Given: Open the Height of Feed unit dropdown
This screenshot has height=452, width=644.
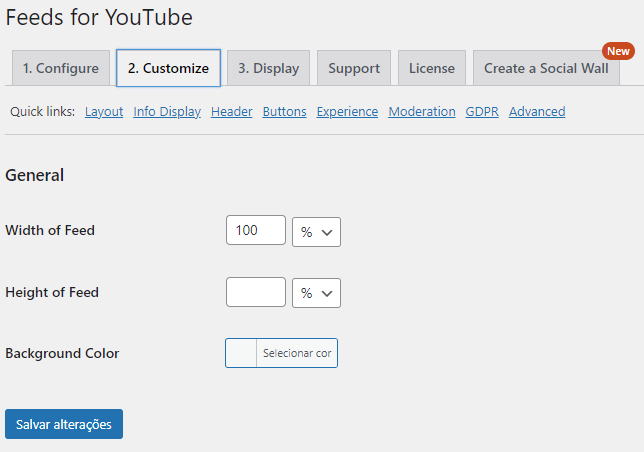Looking at the screenshot, I should [x=317, y=293].
